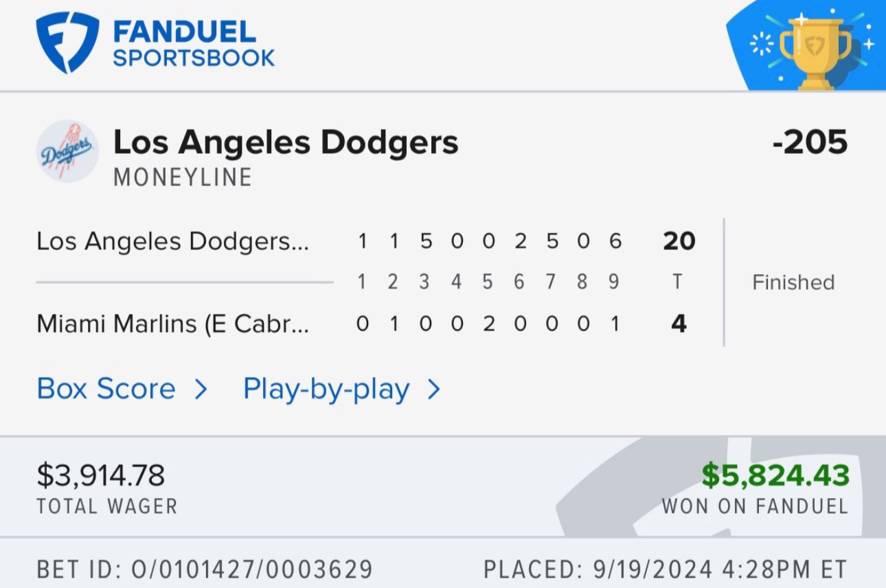This screenshot has width=886, height=588.
Task: Expand the Box Score chevron arrow
Action: (201, 389)
